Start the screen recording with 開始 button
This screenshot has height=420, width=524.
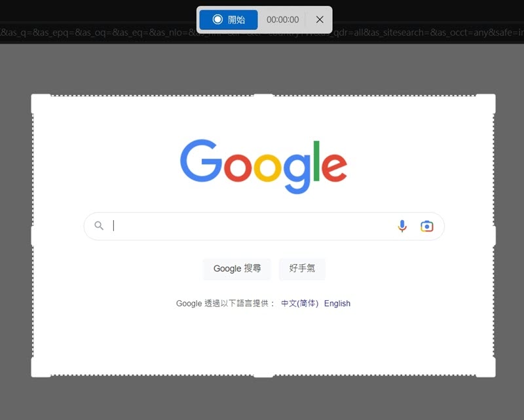pos(229,20)
